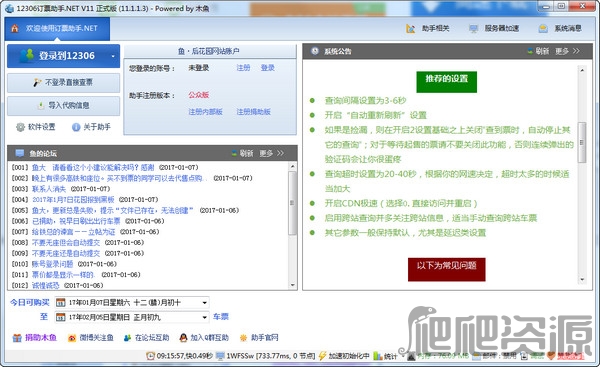This screenshot has width=600, height=367.
Task: Click the 系统公告 scroll-up arrow
Action: pos(582,70)
